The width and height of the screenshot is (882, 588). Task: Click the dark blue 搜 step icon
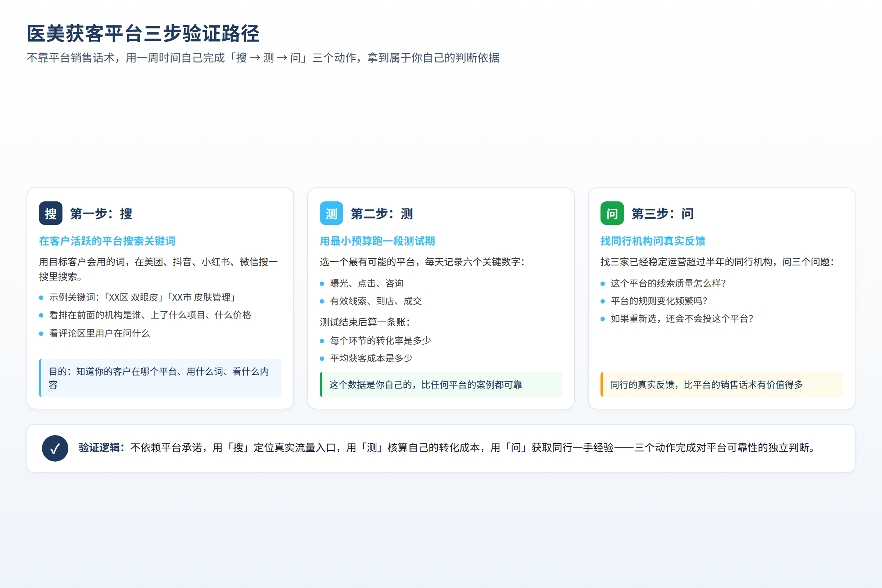tap(51, 214)
